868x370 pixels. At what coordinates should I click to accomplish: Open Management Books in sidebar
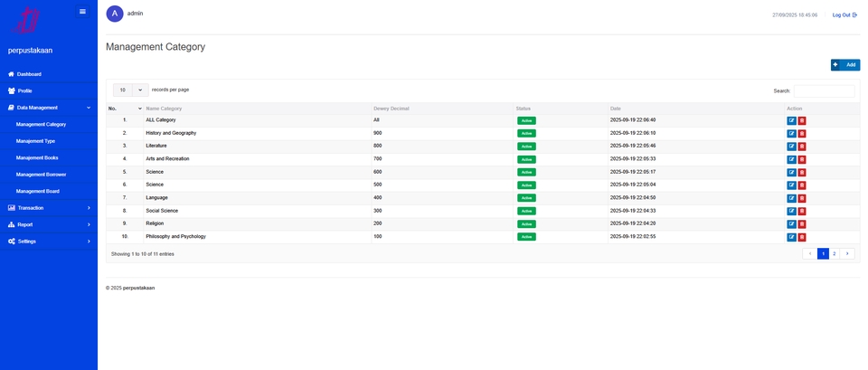point(37,157)
